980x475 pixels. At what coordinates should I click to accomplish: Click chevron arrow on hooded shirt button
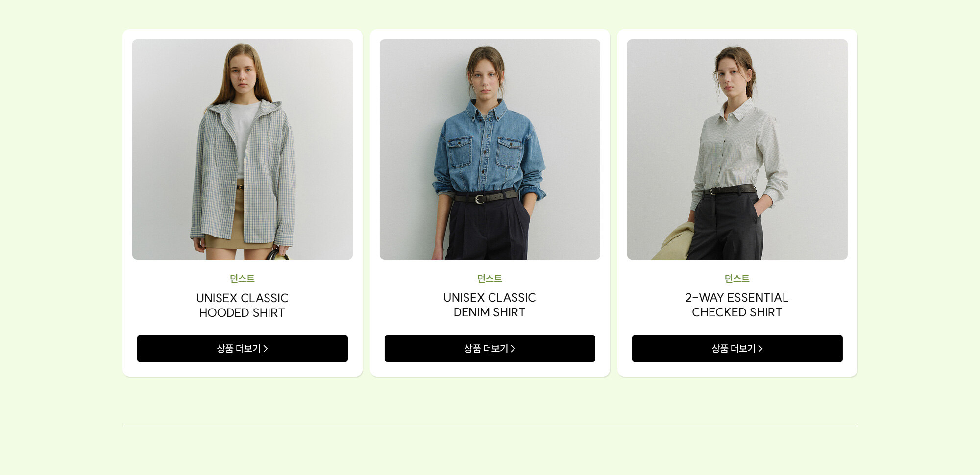tap(266, 349)
